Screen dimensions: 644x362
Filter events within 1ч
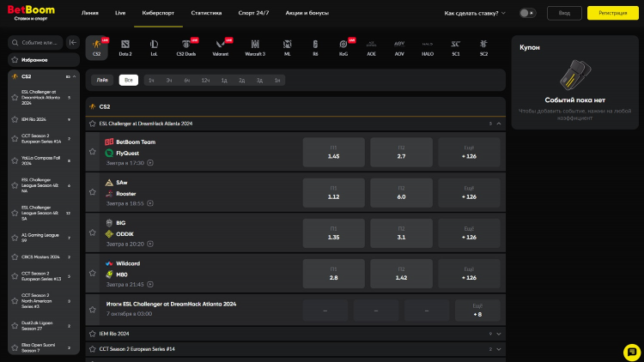(x=151, y=81)
